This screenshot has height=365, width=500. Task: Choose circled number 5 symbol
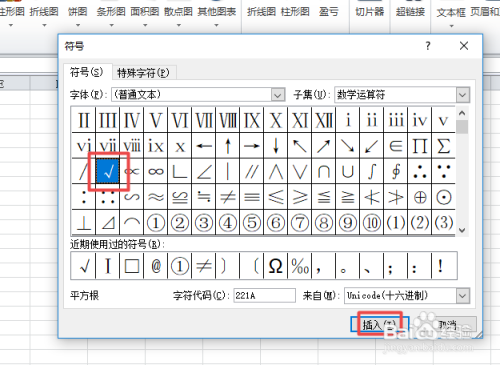click(x=252, y=222)
